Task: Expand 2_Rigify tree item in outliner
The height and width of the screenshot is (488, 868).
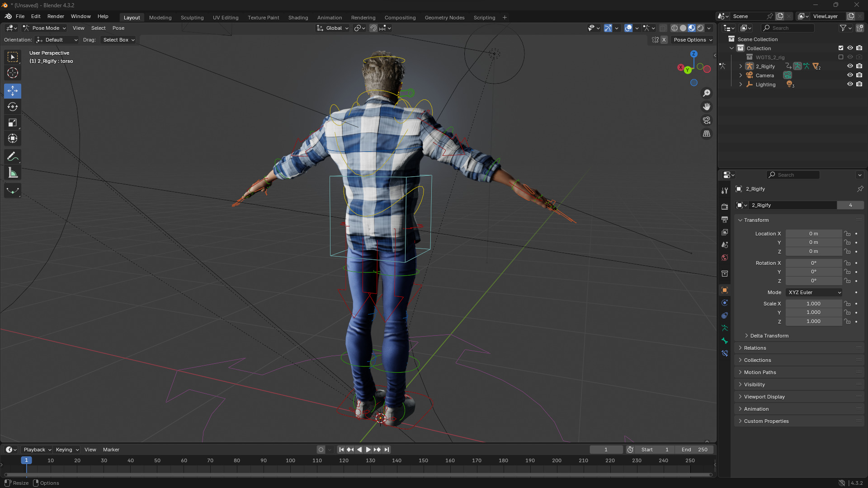Action: 741,66
